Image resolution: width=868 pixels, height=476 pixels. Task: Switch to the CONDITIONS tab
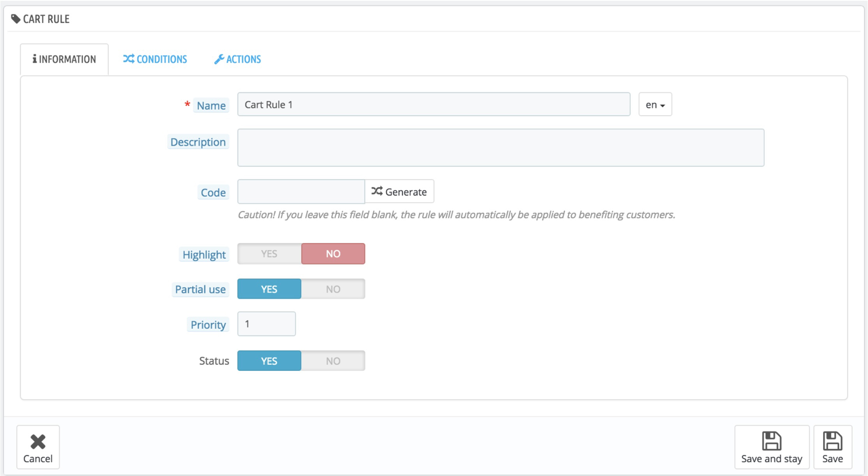coord(155,58)
